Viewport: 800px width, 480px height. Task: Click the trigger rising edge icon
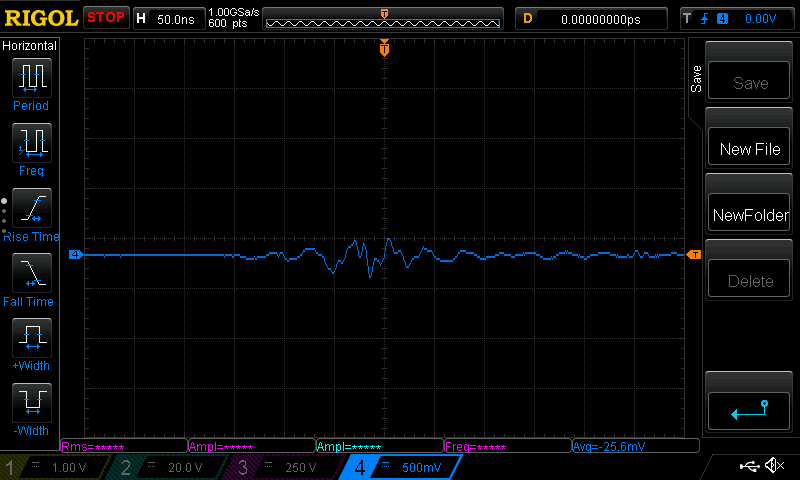705,19
